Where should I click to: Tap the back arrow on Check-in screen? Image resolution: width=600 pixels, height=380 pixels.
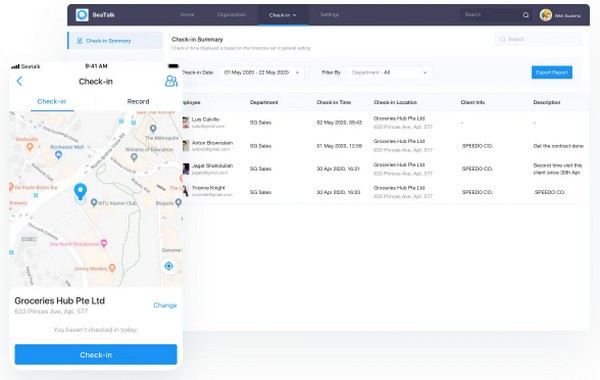point(20,81)
